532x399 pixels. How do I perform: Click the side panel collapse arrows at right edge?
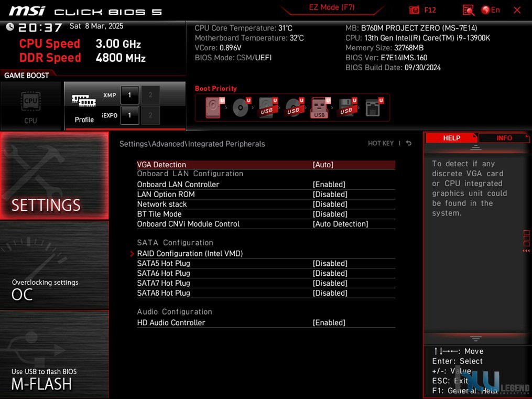point(526,251)
